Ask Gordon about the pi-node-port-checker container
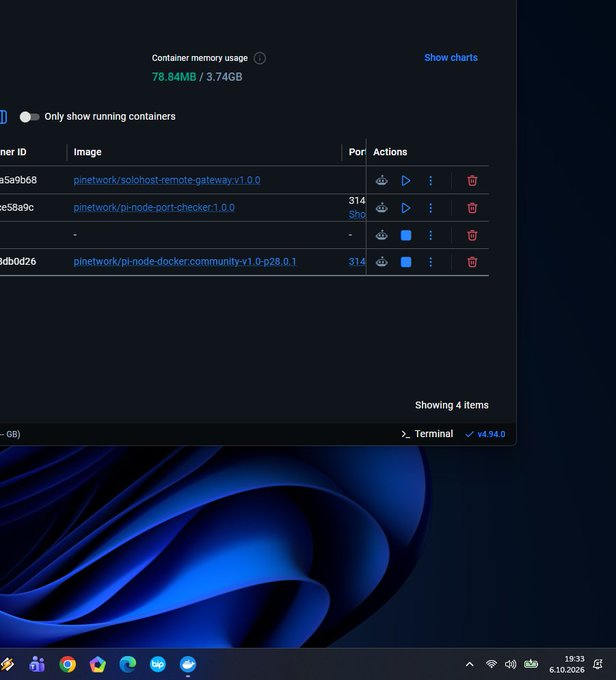 381,208
